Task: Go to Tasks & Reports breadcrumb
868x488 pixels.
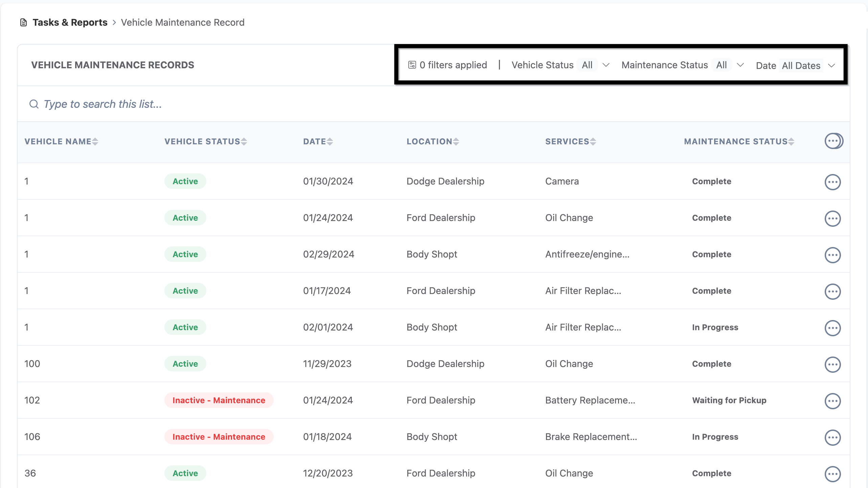Action: 70,23
